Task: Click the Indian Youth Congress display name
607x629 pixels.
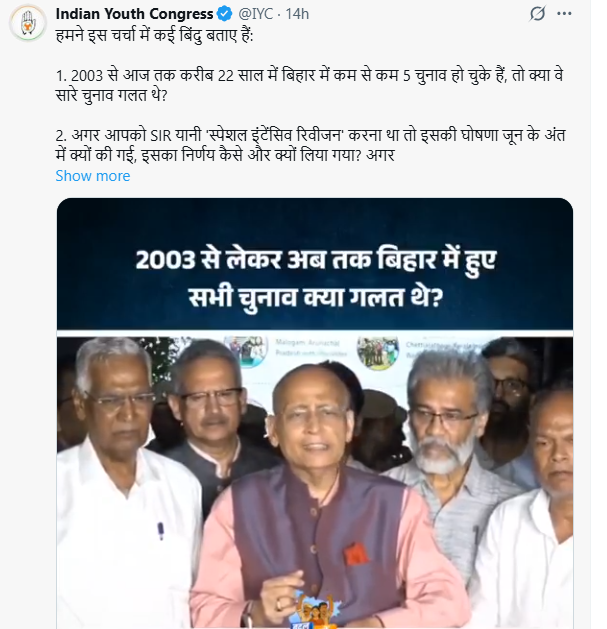Action: [x=134, y=14]
